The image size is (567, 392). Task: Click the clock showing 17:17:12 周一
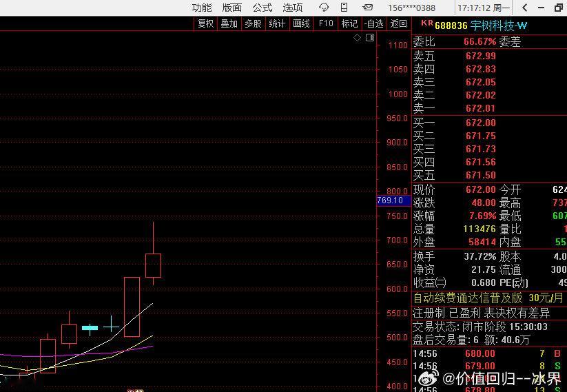[x=484, y=8]
